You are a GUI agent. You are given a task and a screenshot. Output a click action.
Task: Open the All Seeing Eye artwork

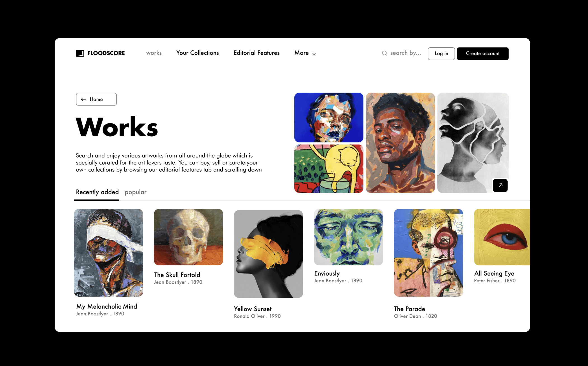point(502,237)
